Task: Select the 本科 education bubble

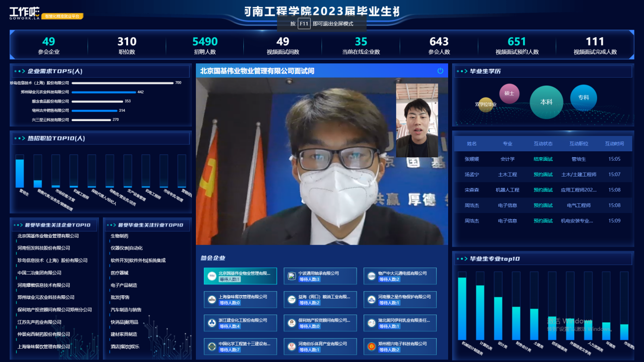Action: coord(547,102)
